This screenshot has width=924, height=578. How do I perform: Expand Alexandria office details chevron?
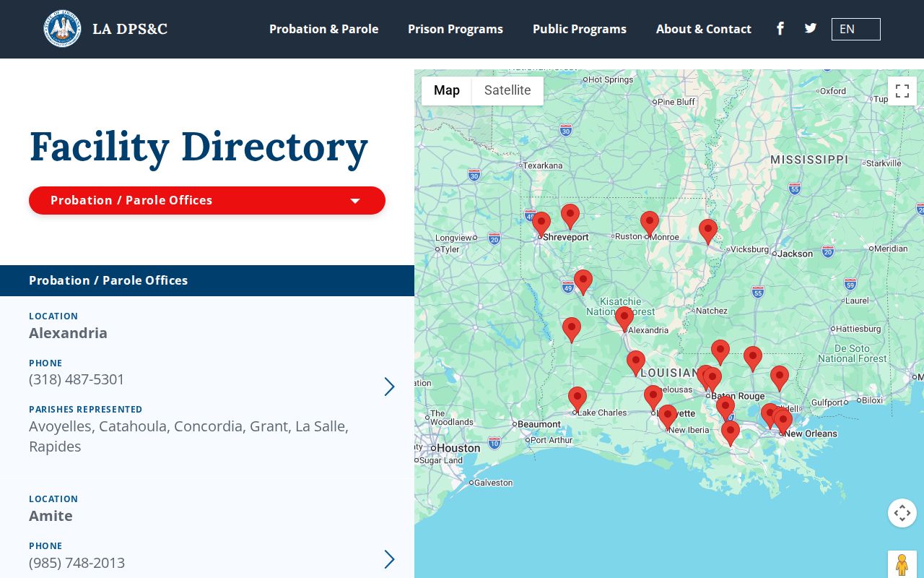click(389, 387)
